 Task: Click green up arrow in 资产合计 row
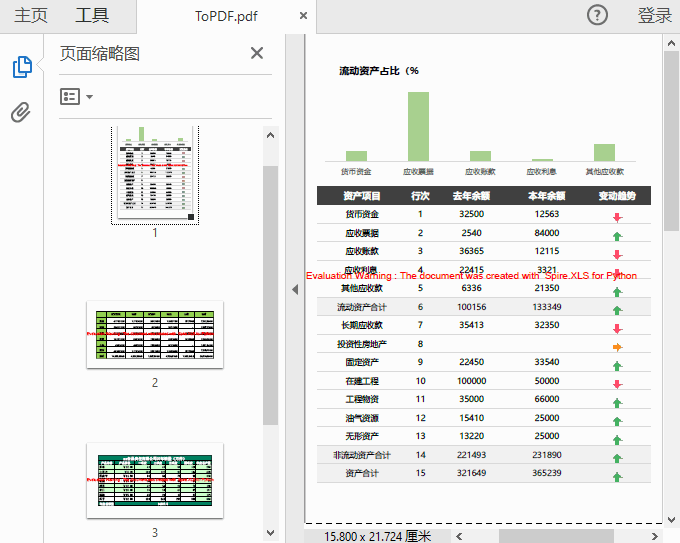[618, 477]
